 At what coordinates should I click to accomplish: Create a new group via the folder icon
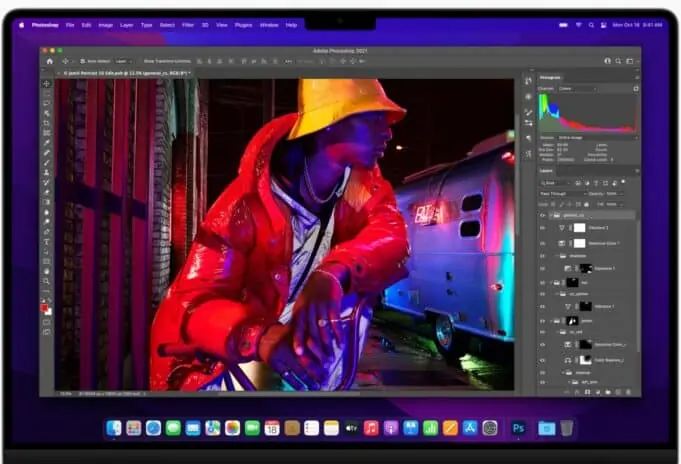[x=608, y=392]
